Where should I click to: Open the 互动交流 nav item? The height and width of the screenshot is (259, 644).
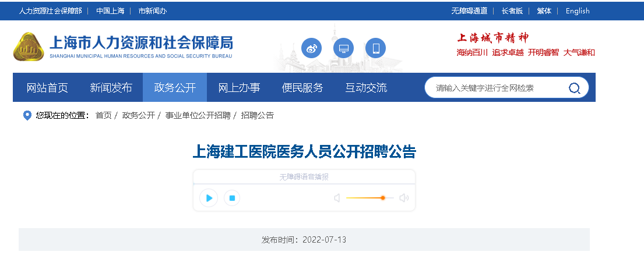[x=367, y=87]
